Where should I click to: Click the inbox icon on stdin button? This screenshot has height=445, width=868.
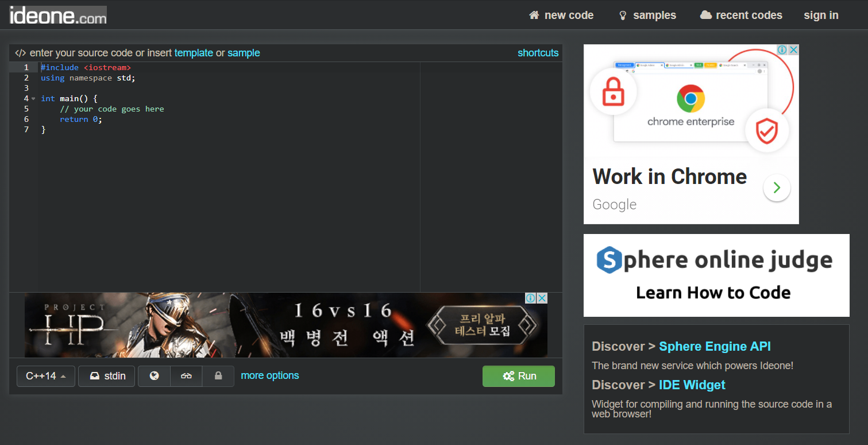pyautogui.click(x=95, y=376)
